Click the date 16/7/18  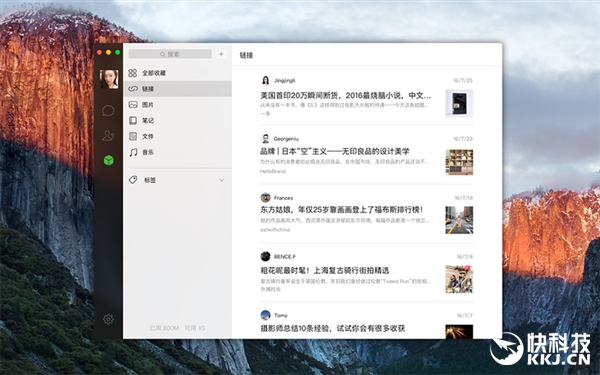pos(464,198)
